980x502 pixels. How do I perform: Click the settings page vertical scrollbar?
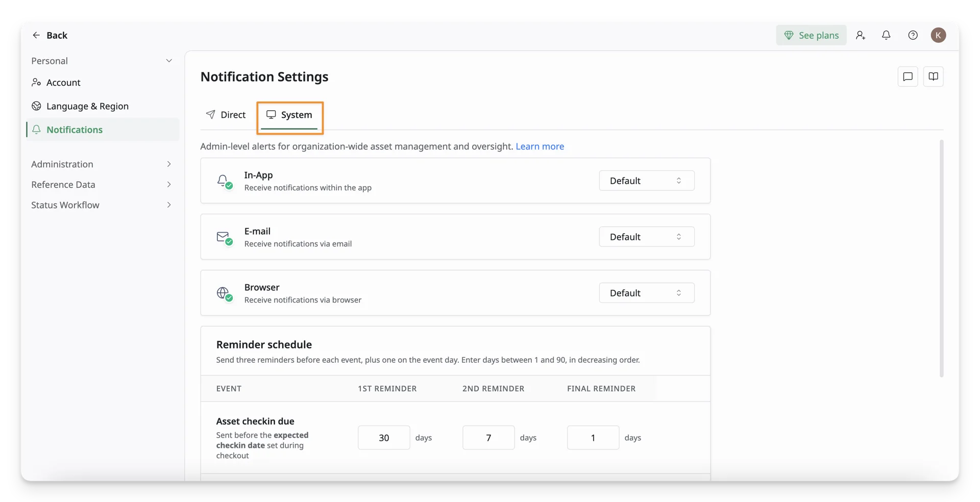[x=941, y=258]
